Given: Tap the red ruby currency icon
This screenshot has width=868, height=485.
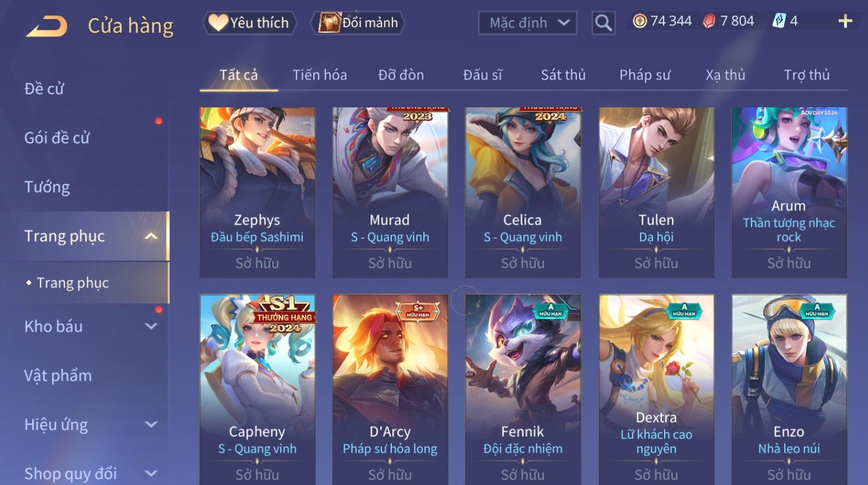Looking at the screenshot, I should point(709,21).
